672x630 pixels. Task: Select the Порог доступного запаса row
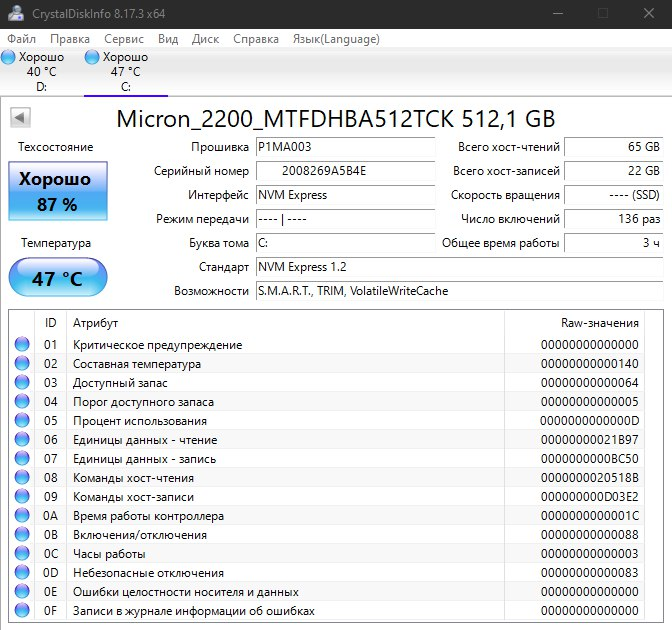pos(327,402)
